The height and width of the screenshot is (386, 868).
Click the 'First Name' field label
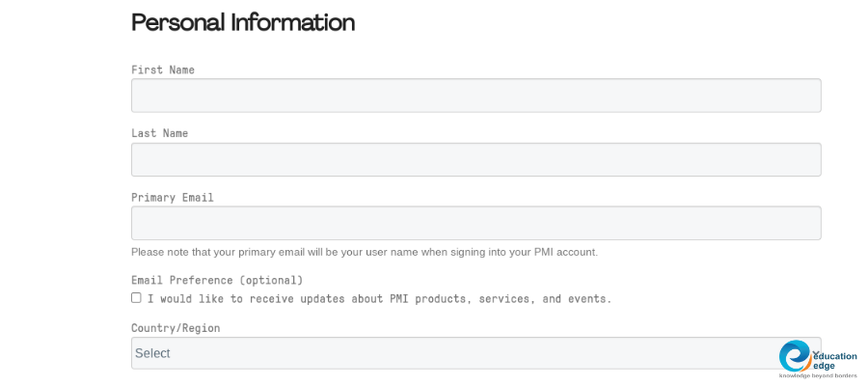(163, 69)
